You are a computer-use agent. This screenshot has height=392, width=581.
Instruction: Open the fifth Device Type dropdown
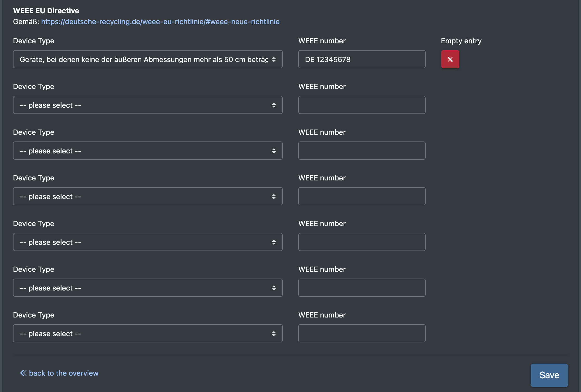(x=148, y=242)
